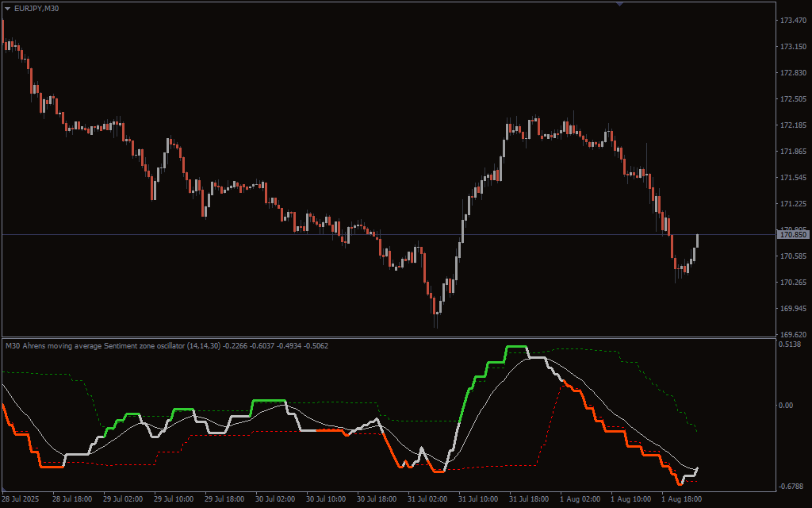Click the -0.6788 oscillator scale value
Screen dimensions: 812x508
tap(793, 486)
